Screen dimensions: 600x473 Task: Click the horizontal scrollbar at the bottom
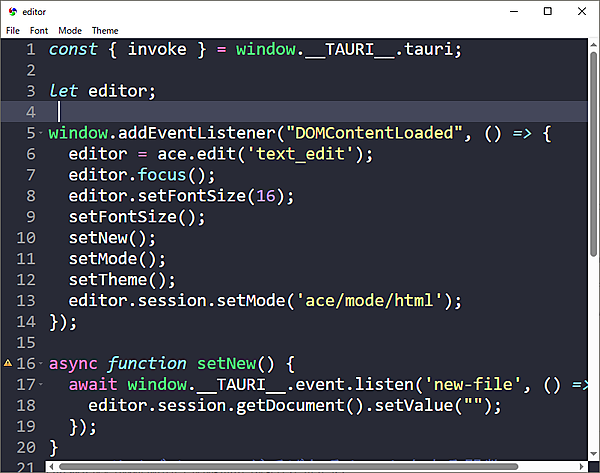(x=300, y=466)
